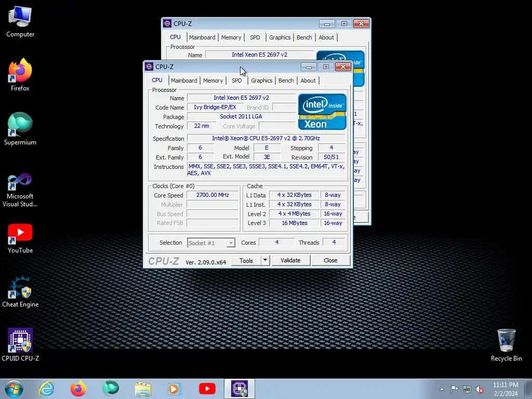Open the CPUID CPU-Z desktop shortcut
The image size is (532, 399).
(x=20, y=344)
